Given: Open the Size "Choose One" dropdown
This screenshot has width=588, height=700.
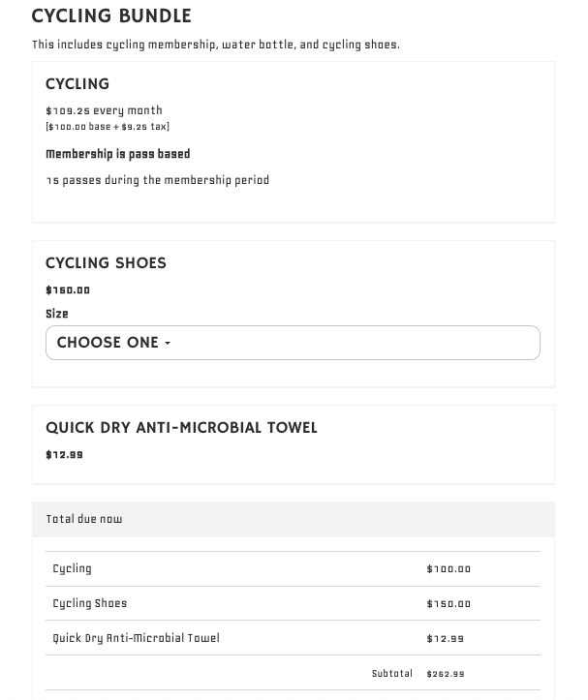Looking at the screenshot, I should (x=292, y=343).
